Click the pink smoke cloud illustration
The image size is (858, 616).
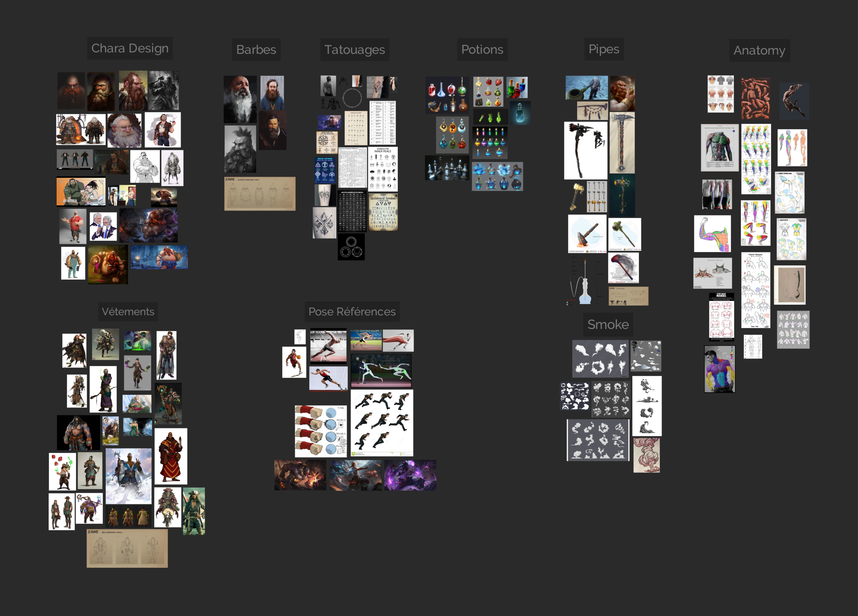coord(646,455)
